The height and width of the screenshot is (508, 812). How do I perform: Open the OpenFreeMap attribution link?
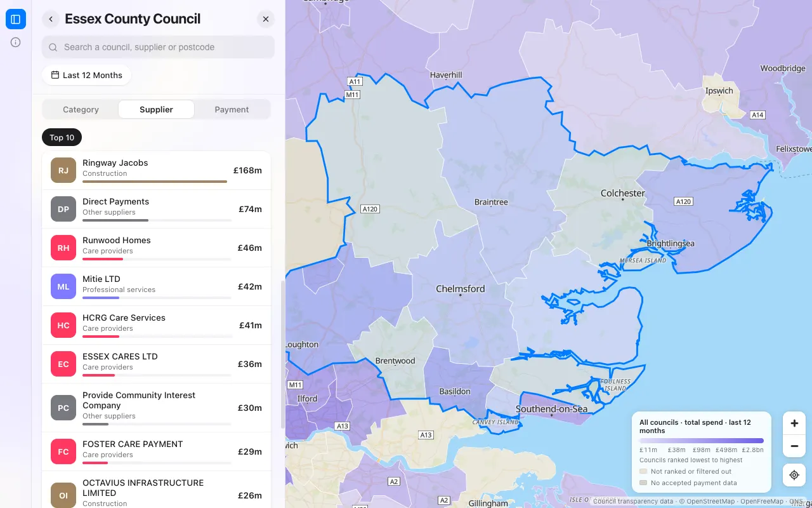pos(762,502)
